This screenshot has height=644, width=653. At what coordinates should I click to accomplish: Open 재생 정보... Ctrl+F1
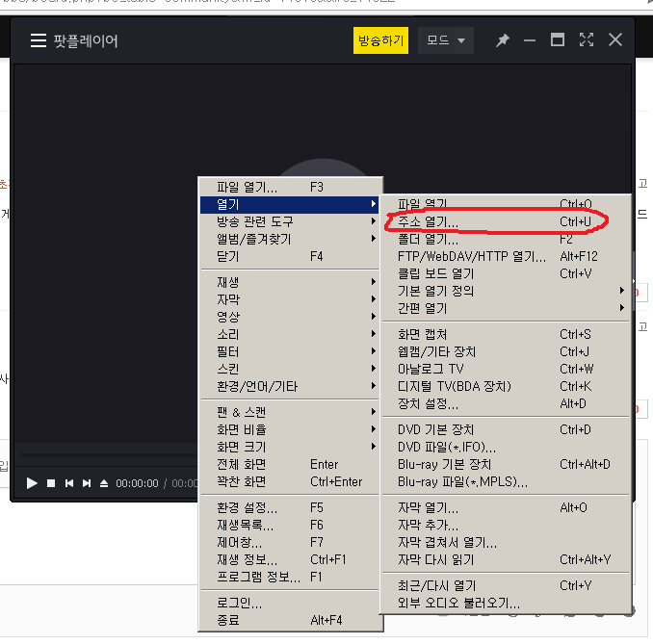[290, 560]
